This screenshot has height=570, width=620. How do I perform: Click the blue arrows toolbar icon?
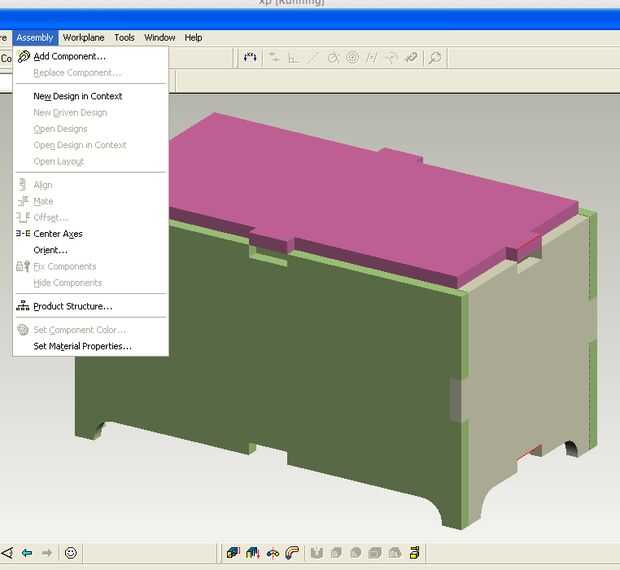(x=250, y=58)
